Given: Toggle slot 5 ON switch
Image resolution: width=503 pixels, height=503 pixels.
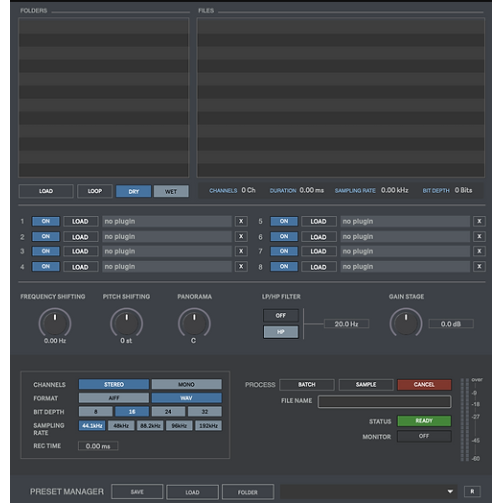Looking at the screenshot, I should point(284,221).
